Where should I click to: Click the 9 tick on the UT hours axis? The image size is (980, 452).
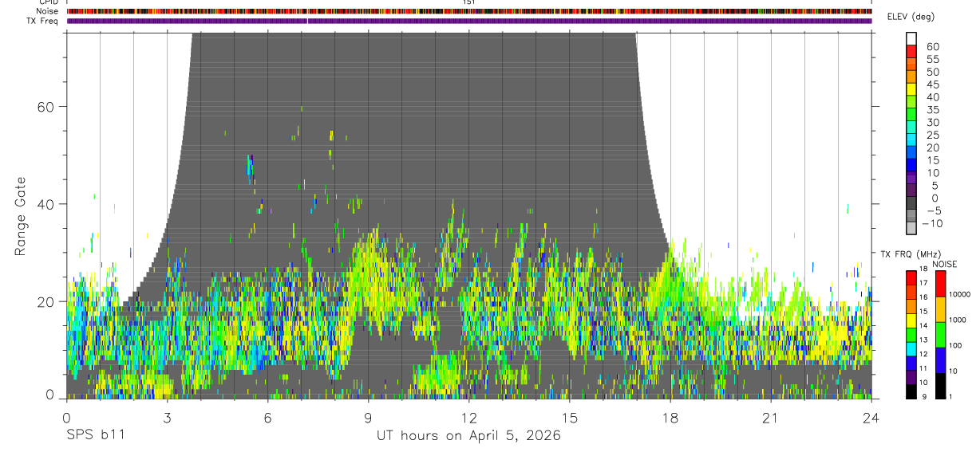(368, 419)
